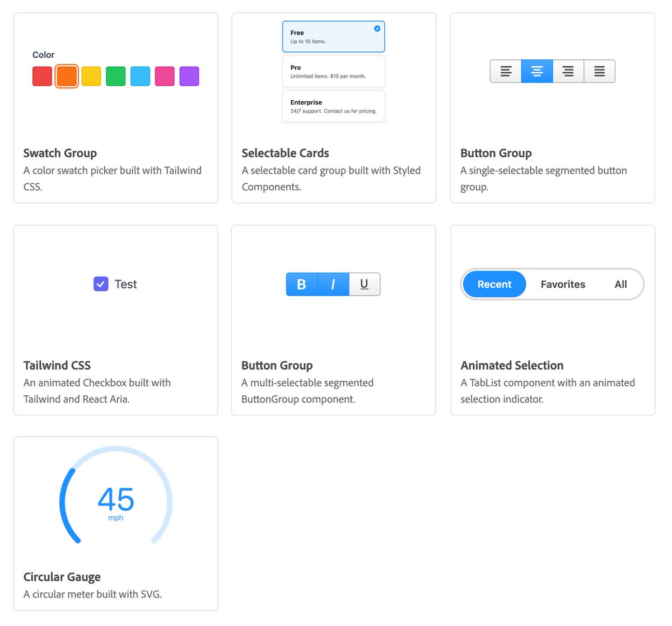Toggle the Bold B button
Screen dimensions: 672x626
tap(302, 284)
